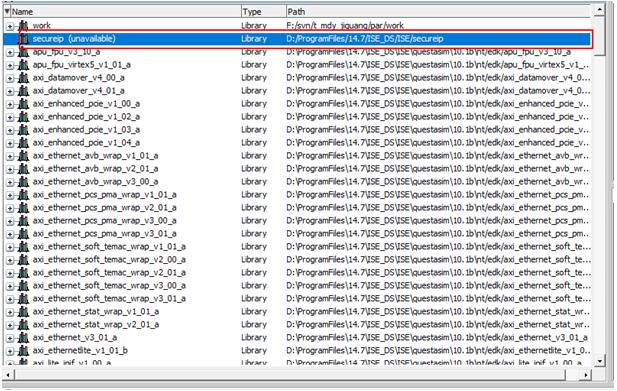Expand axi_ethernet_soft_temac_wrap_v2_00_a library

click(10, 260)
